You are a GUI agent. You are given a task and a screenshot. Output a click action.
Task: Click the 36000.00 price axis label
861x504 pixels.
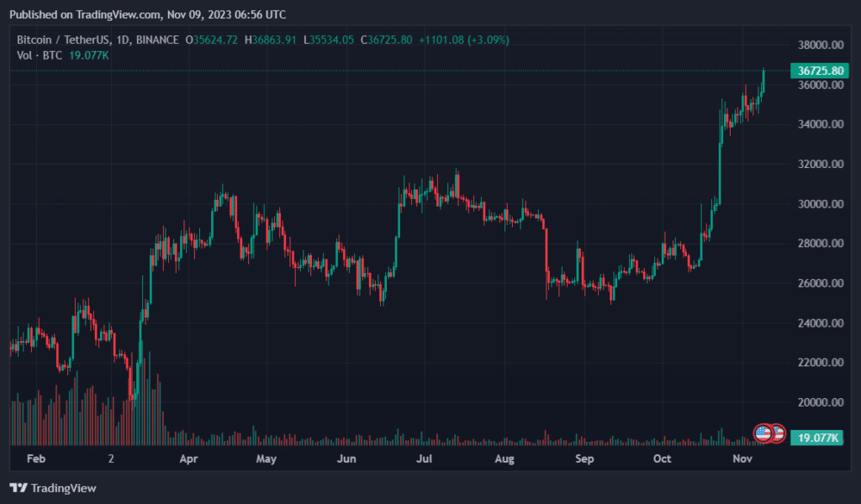[x=821, y=85]
